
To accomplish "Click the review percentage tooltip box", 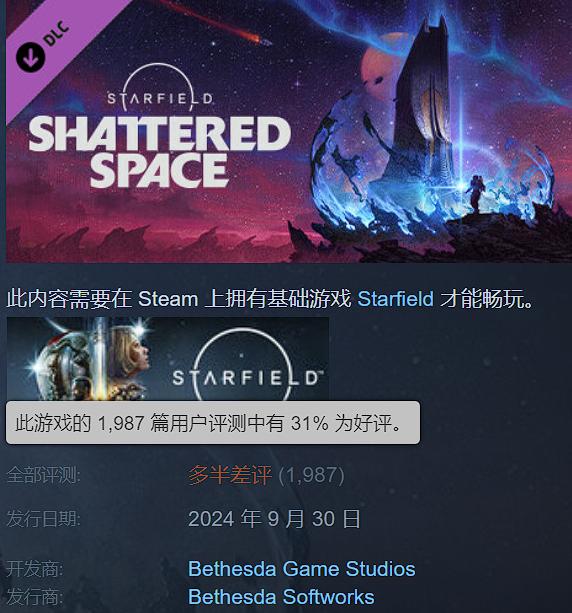I will [x=213, y=423].
